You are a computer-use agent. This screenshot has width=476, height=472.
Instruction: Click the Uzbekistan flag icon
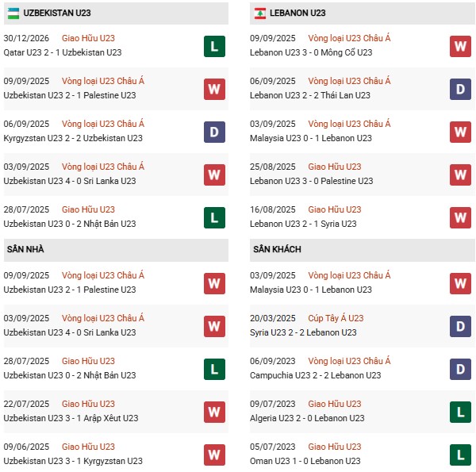click(13, 13)
